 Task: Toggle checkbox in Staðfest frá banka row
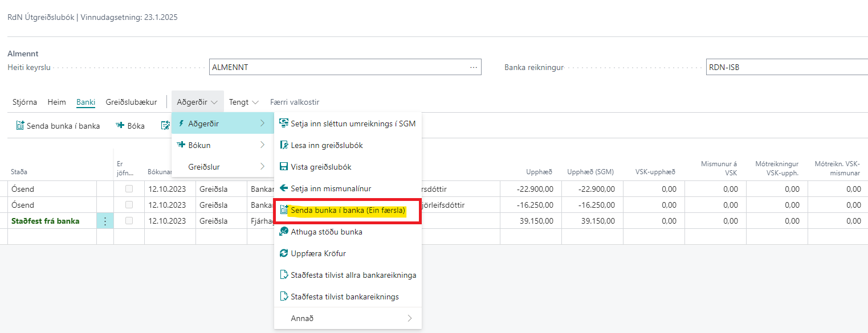click(x=129, y=221)
